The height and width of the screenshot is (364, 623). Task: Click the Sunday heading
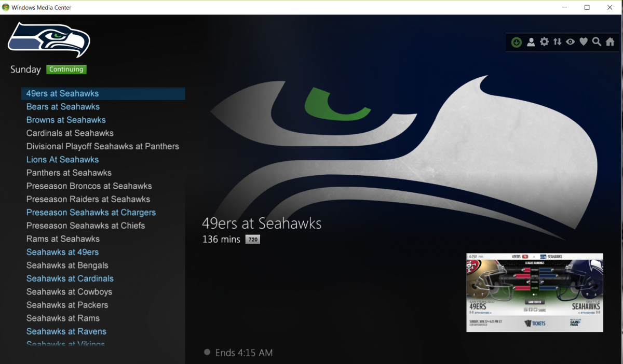pos(25,69)
